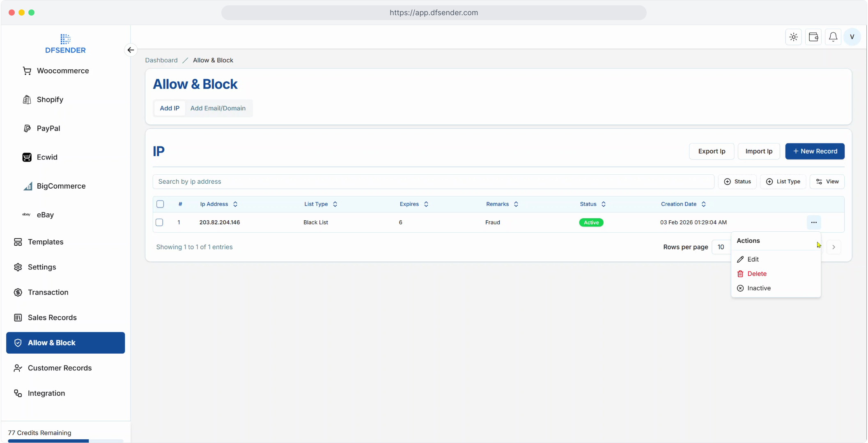This screenshot has height=443, width=868.
Task: Click the Search by ip address field
Action: coord(433,181)
